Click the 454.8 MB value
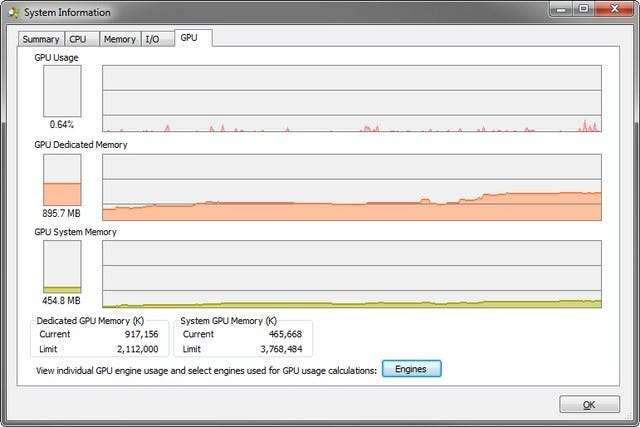The width and height of the screenshot is (640, 427). tap(62, 300)
